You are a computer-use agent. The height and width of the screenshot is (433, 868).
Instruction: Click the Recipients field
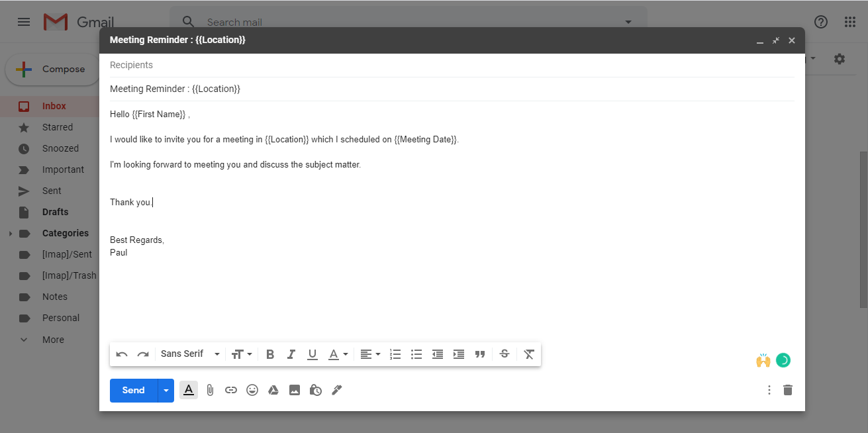452,65
